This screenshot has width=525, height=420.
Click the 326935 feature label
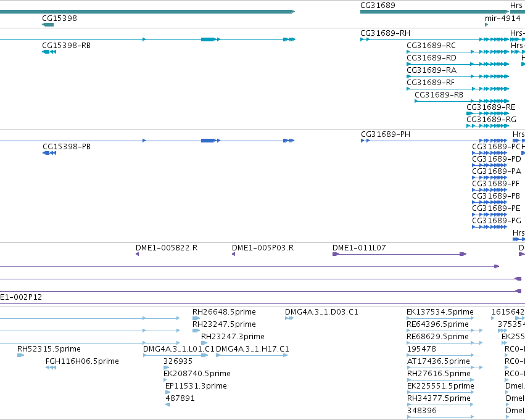(x=178, y=361)
